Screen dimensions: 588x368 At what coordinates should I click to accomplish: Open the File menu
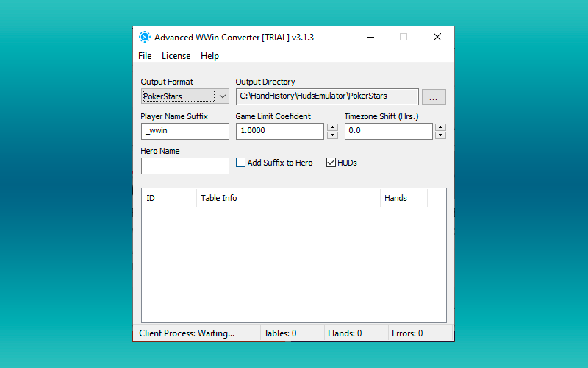coord(145,56)
